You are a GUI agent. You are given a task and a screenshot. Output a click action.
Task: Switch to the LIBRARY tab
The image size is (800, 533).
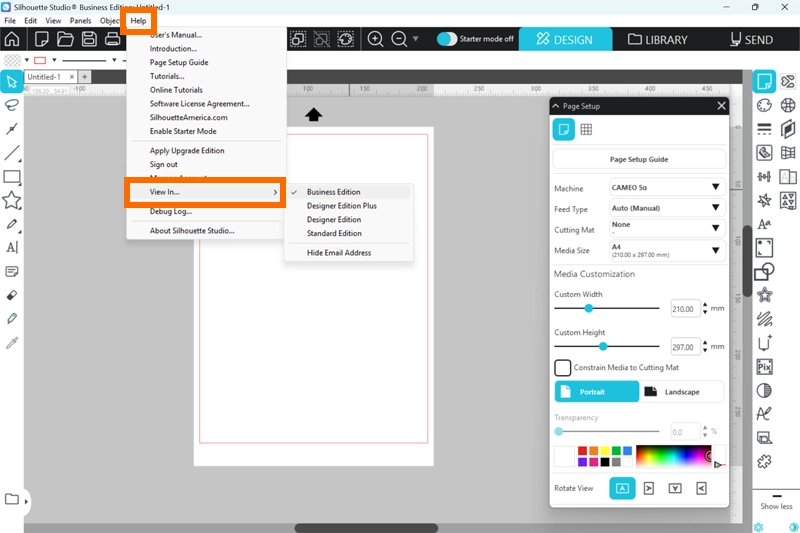[658, 40]
